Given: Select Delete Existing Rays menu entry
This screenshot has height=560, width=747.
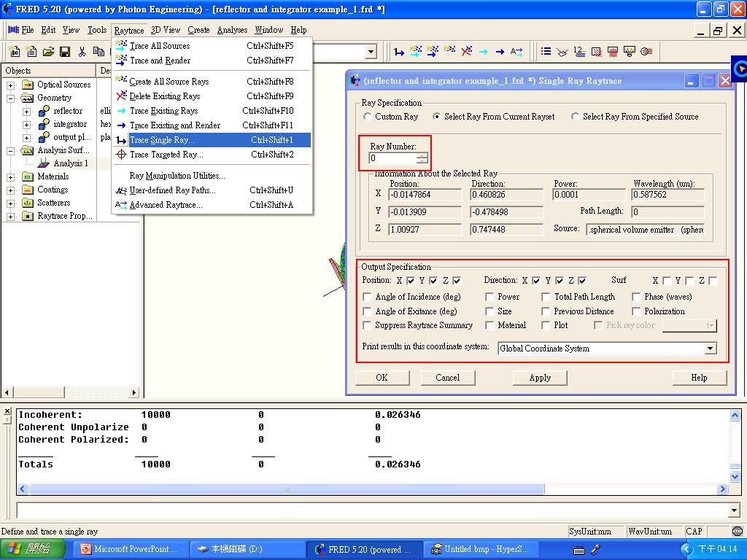Looking at the screenshot, I should 212,96.
